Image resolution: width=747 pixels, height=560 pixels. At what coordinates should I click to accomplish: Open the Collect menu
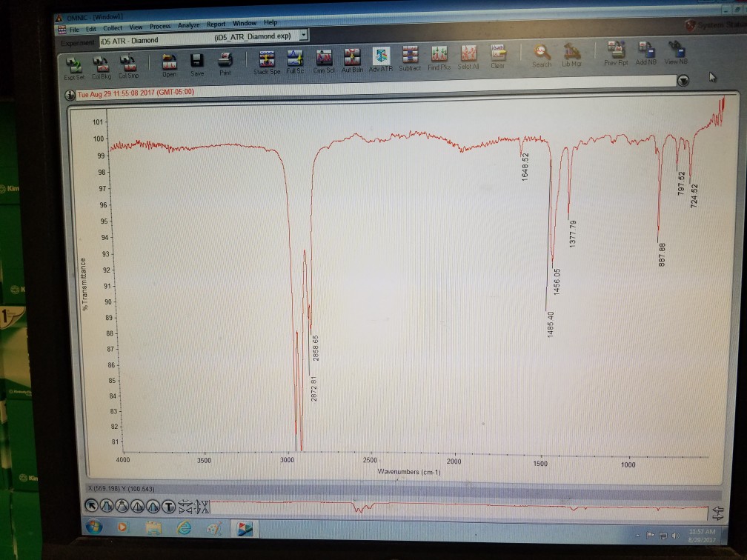click(x=113, y=28)
